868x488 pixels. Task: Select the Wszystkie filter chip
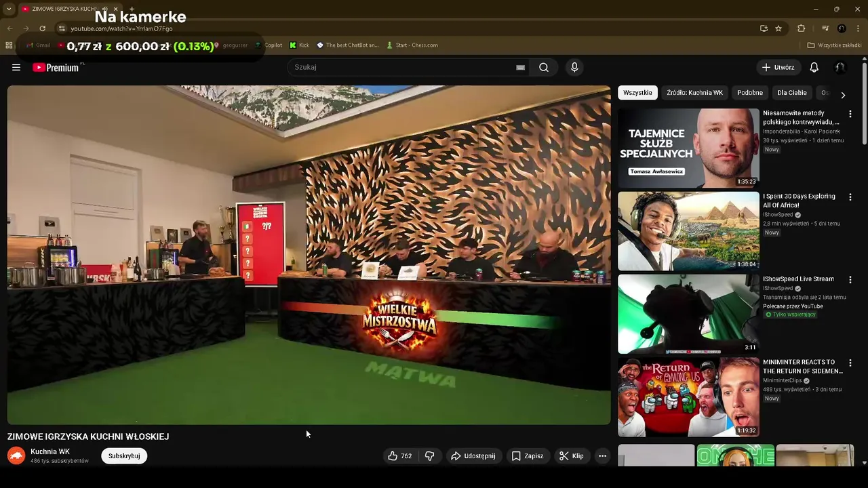pyautogui.click(x=637, y=93)
